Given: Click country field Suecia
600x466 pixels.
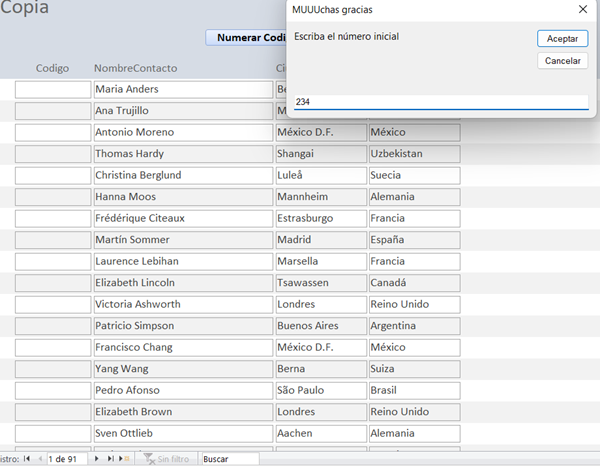Looking at the screenshot, I should point(414,175).
